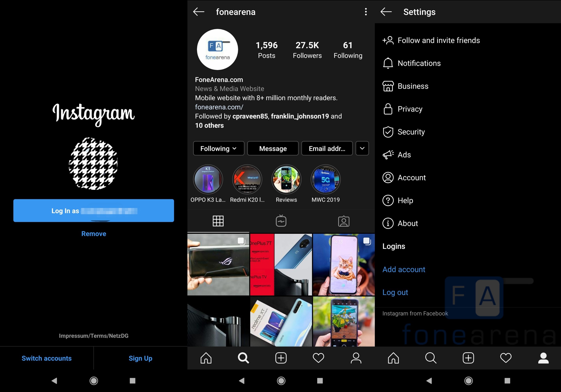Select the Privacy settings menu item
The width and height of the screenshot is (561, 392).
click(x=410, y=109)
